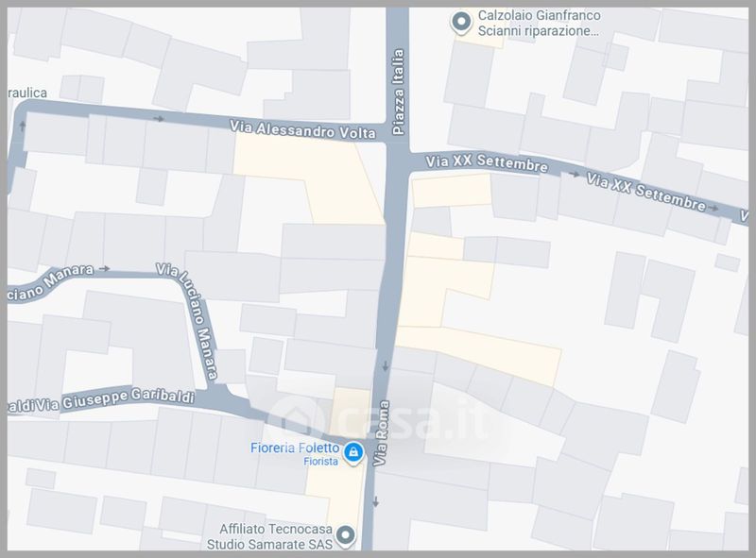Open the Calzolaio Gianfranco Scianni riparazione label
Screen dimensions: 756x558
coord(539,23)
